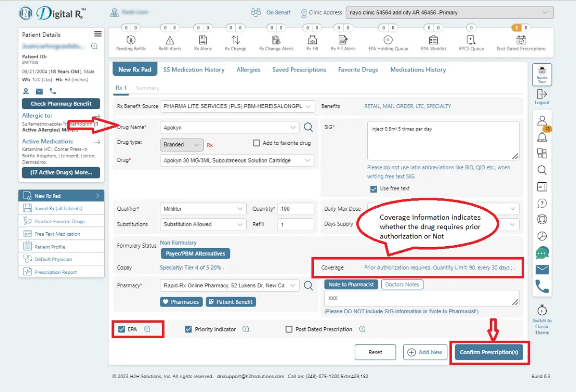The height and width of the screenshot is (392, 576).
Task: Click EPA info icon
Action: (x=147, y=329)
